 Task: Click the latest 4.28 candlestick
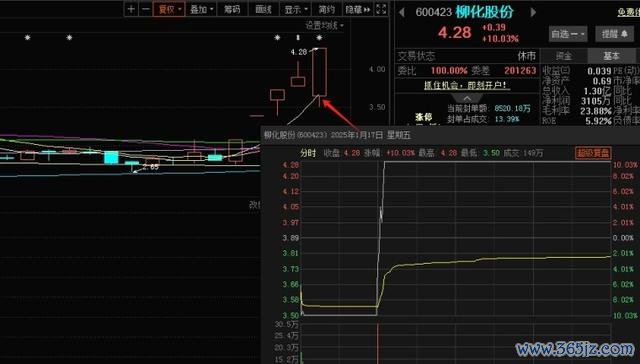[319, 72]
